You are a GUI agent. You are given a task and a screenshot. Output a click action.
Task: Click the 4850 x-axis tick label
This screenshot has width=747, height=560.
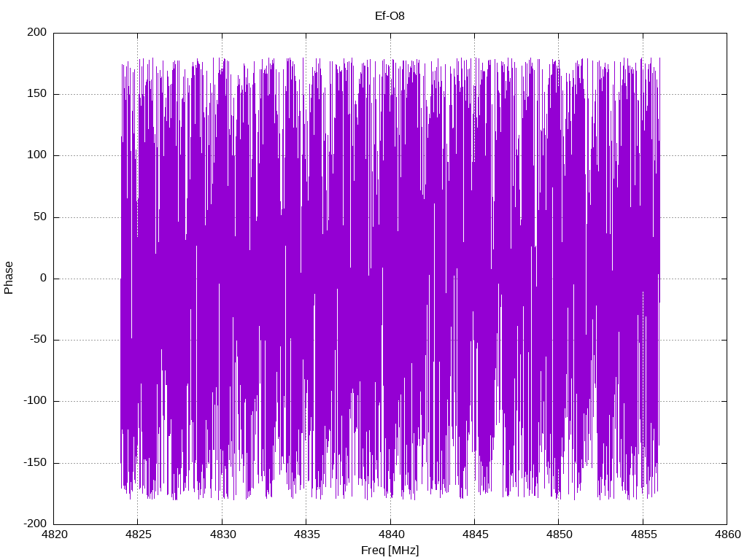[559, 534]
